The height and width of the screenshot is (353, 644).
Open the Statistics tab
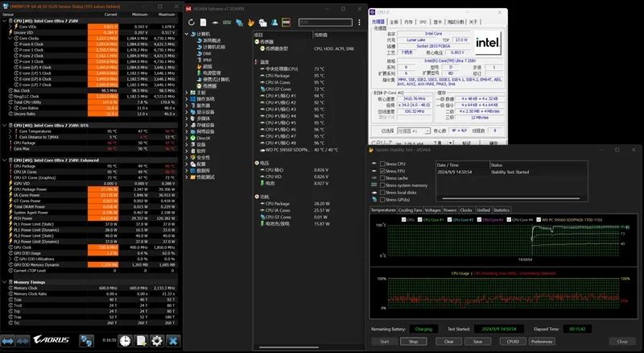501,210
